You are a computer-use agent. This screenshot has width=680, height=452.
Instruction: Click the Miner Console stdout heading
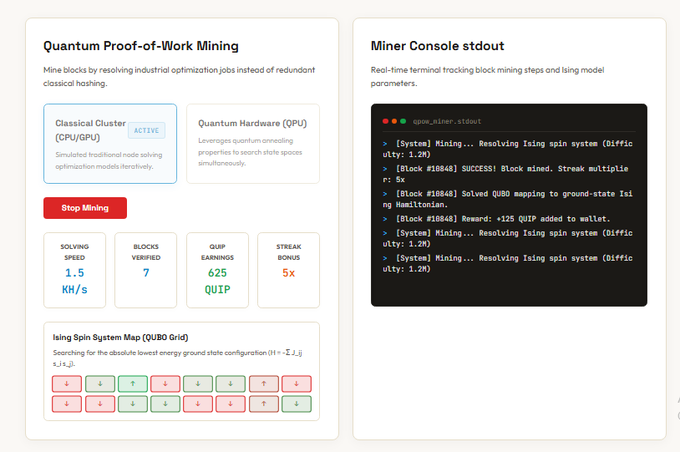tap(437, 46)
